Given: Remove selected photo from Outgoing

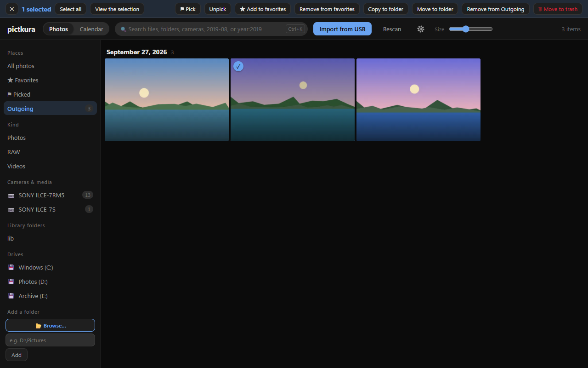Looking at the screenshot, I should tap(496, 9).
